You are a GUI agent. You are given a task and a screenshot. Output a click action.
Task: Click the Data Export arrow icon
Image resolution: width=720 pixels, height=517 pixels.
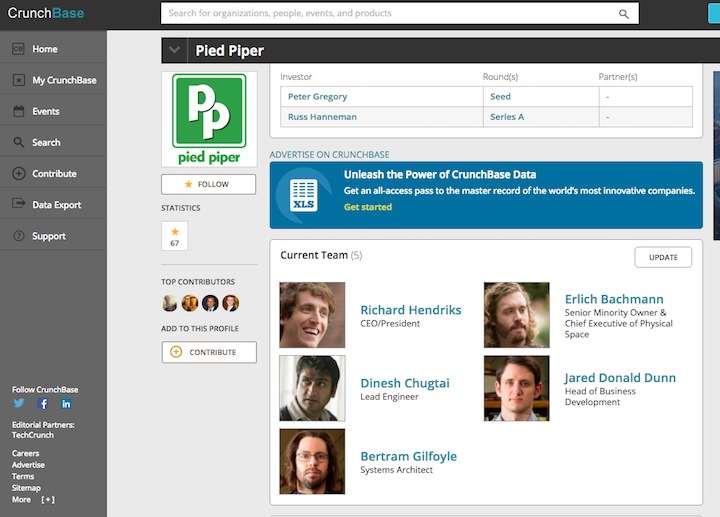(x=18, y=203)
